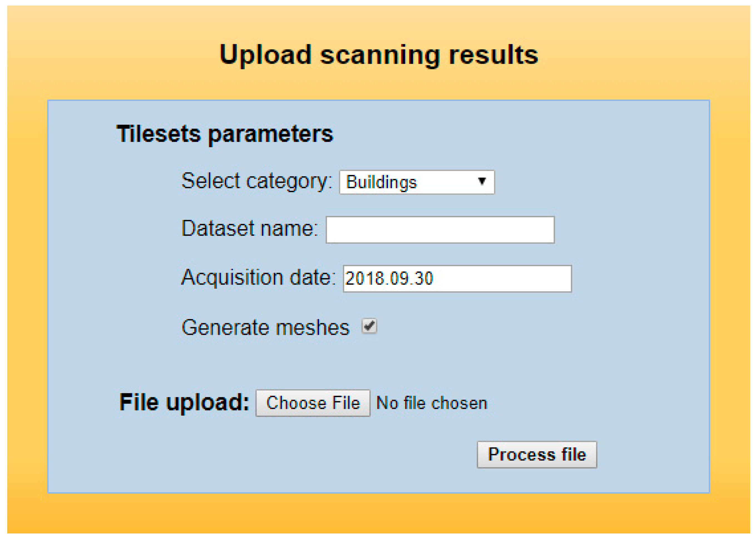Click the word meshes beside the checkbox
The image size is (756, 539).
point(312,328)
